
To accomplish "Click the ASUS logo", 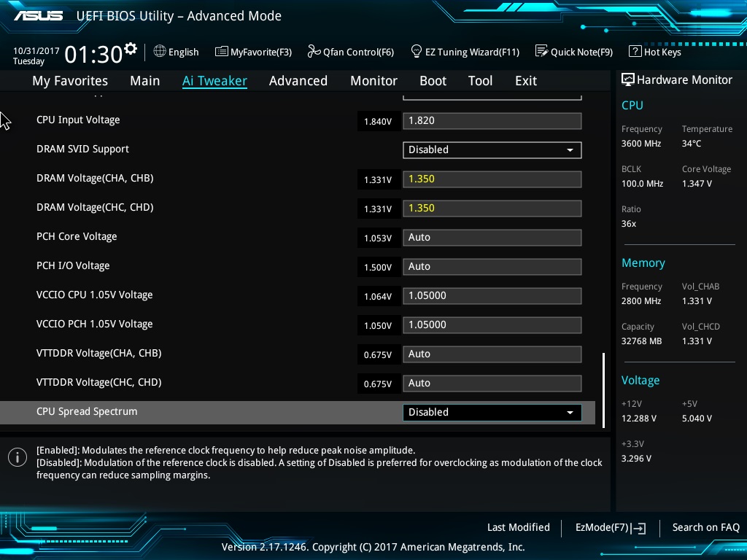I will [x=39, y=16].
